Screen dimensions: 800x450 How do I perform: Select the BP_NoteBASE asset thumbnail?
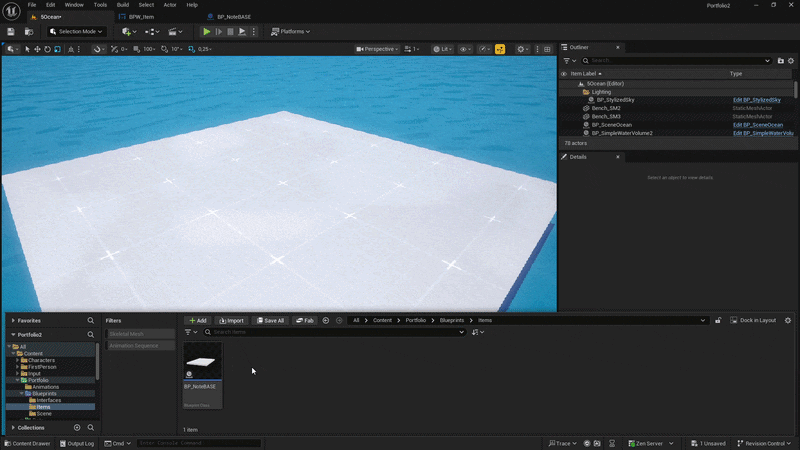pyautogui.click(x=202, y=362)
